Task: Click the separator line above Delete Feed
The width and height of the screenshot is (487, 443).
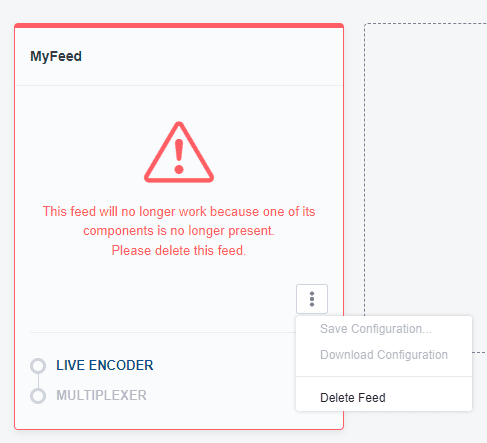Action: click(384, 377)
